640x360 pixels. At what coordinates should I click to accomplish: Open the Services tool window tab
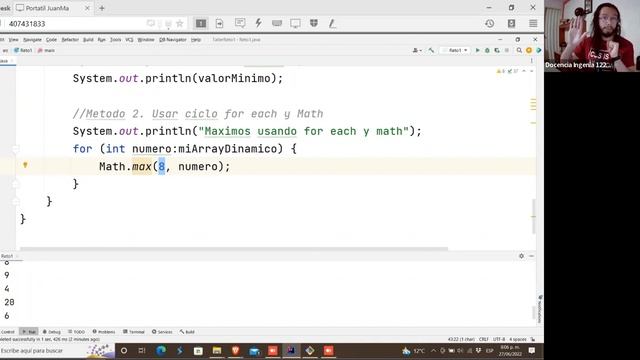tap(162, 332)
